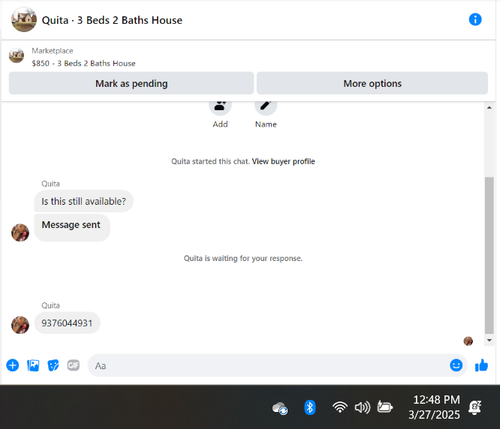Viewport: 500px width, 429px height.
Task: Click the Marketplace label
Action: point(52,51)
